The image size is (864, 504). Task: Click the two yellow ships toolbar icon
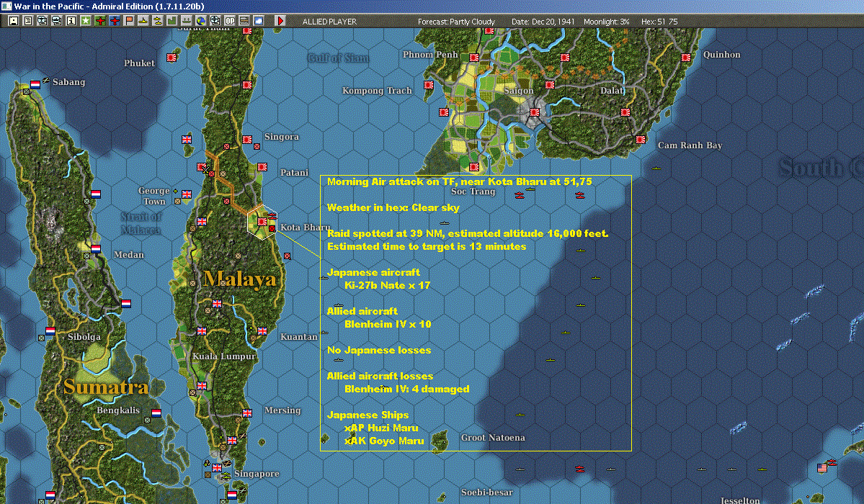coord(158,21)
